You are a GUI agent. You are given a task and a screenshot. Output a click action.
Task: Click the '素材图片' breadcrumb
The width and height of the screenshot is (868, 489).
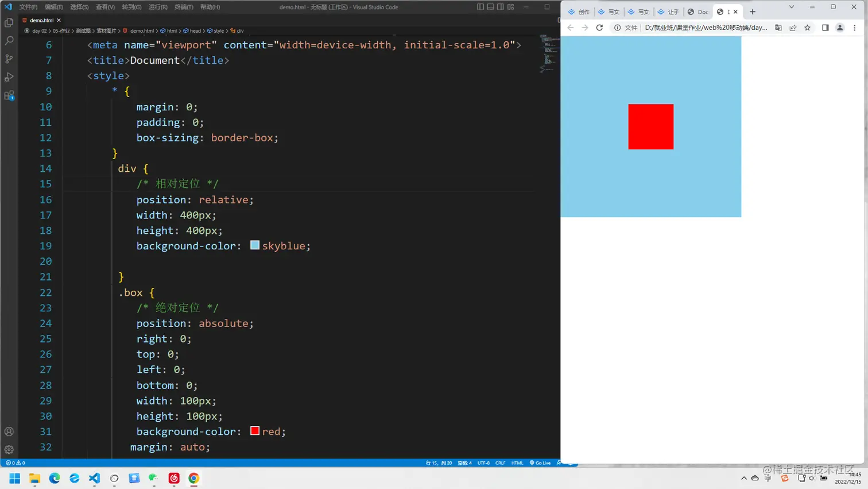106,31
